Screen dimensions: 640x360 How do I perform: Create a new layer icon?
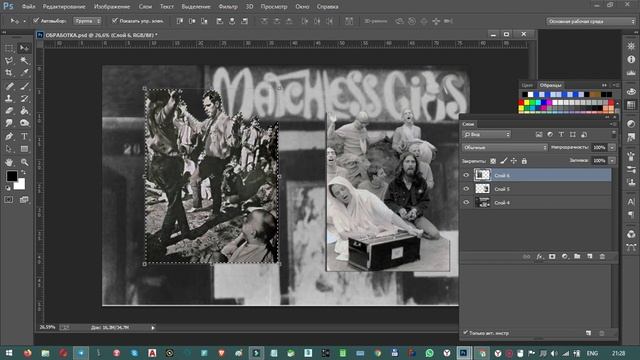coord(590,256)
